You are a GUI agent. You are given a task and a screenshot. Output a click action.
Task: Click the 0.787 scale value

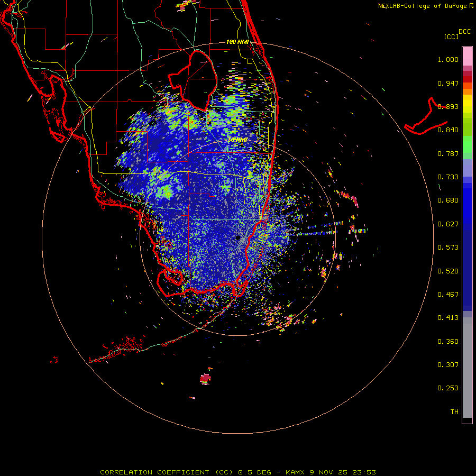click(x=448, y=153)
